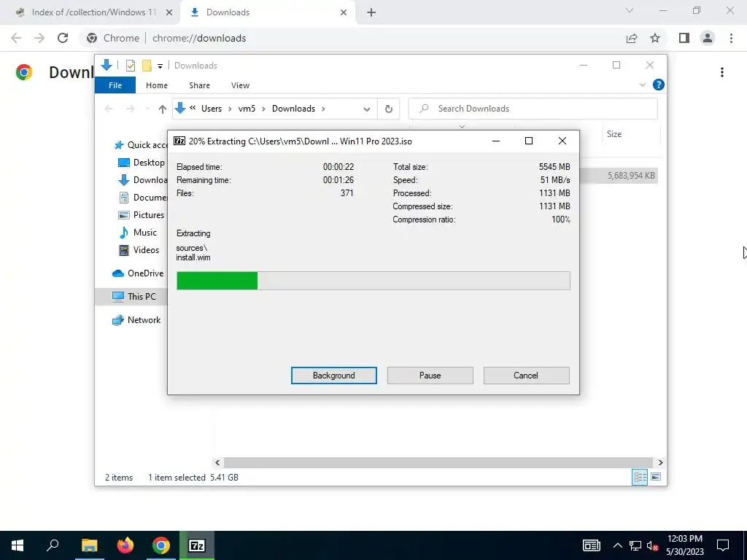Open the Home ribbon tab
Viewport: 747px width, 560px height.
(x=157, y=85)
